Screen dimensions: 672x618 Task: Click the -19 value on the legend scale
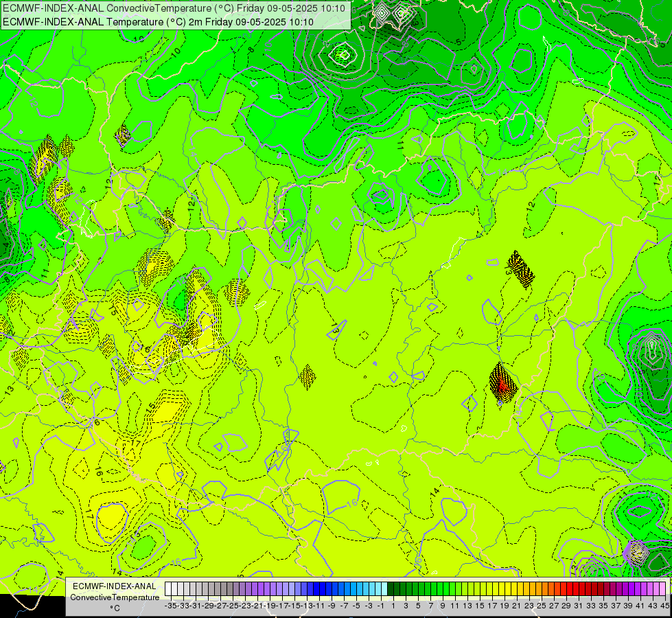point(270,606)
